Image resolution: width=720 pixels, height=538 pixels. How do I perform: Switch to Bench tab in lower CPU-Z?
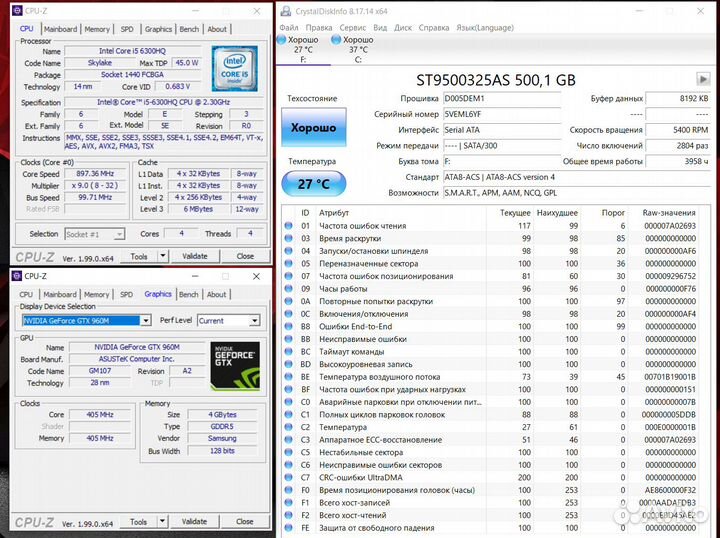pos(189,295)
